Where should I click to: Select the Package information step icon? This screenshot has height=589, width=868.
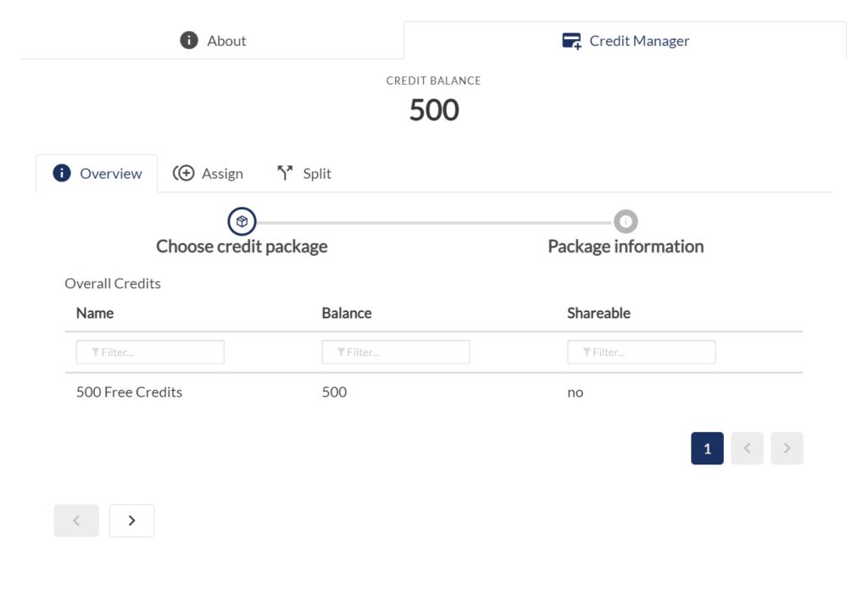pyautogui.click(x=626, y=221)
